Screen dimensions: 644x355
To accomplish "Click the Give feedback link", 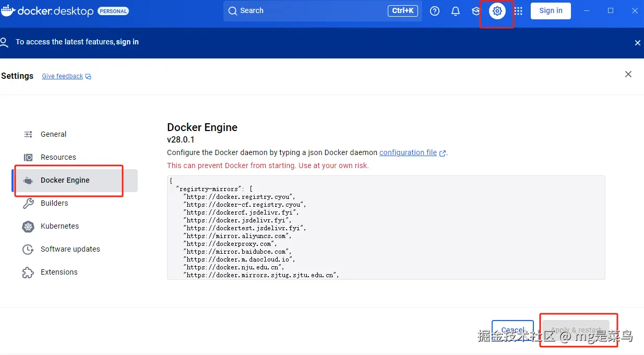I will coord(63,76).
